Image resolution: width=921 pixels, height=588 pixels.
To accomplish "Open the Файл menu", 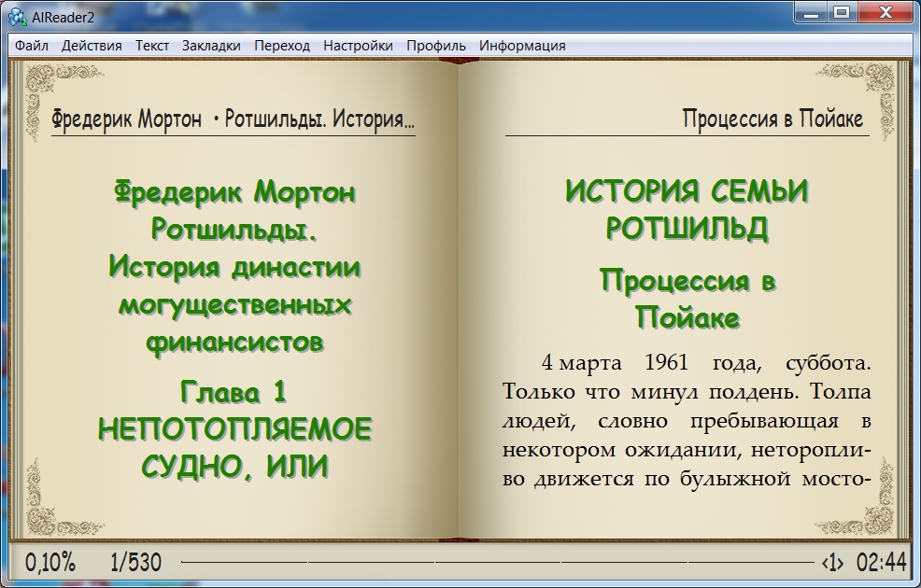I will pyautogui.click(x=31, y=46).
